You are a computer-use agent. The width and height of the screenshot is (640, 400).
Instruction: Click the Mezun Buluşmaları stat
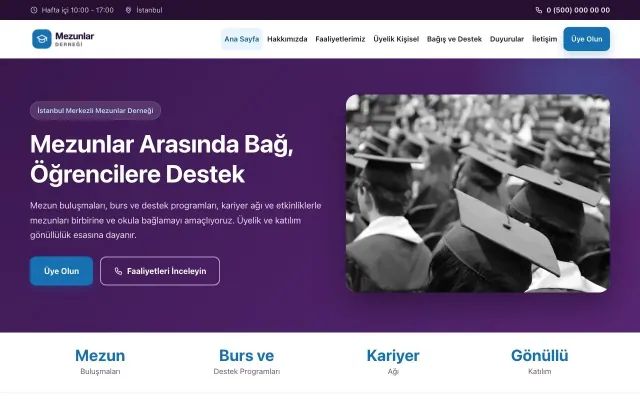(x=100, y=362)
